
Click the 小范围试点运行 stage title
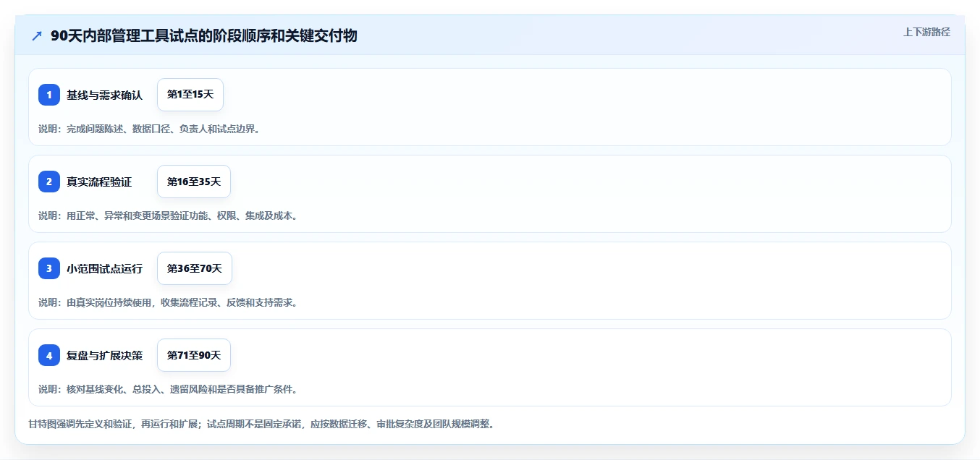(105, 268)
